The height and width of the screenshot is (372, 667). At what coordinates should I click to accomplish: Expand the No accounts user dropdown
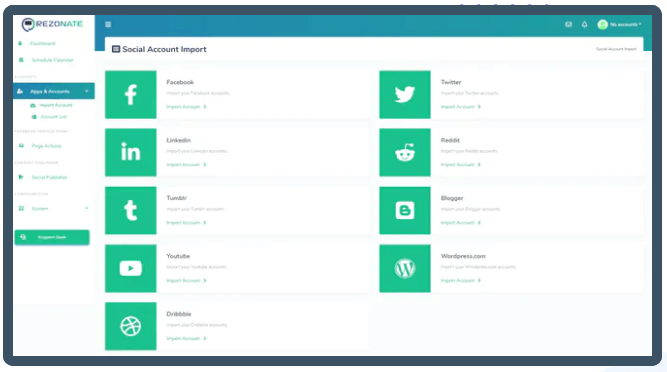point(619,25)
